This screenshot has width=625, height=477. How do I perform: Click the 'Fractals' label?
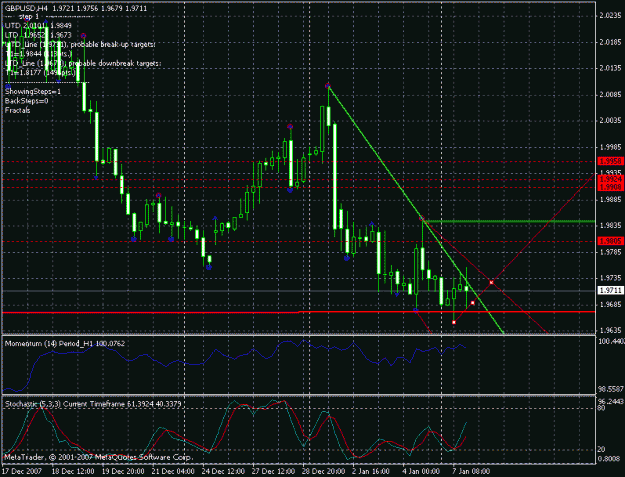click(18, 110)
